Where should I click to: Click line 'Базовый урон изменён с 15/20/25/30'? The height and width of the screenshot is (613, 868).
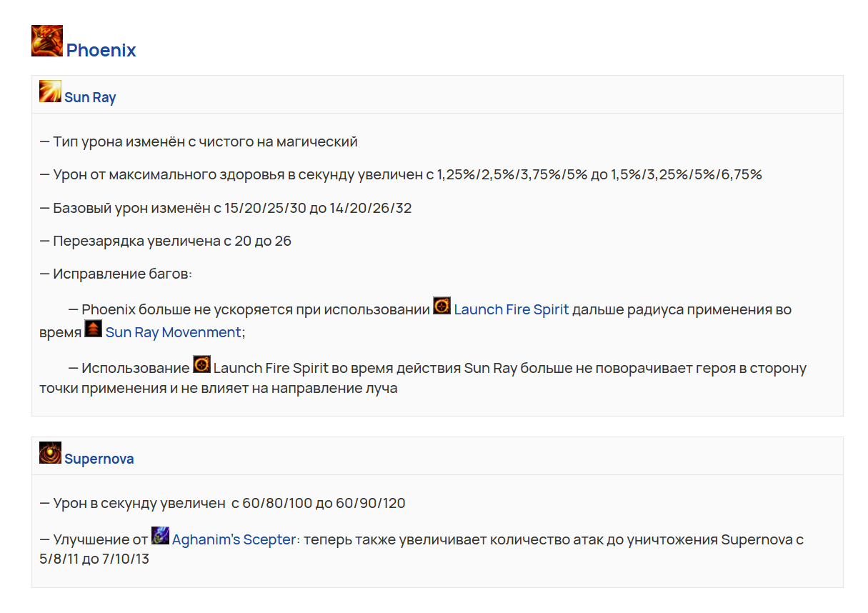tap(226, 208)
